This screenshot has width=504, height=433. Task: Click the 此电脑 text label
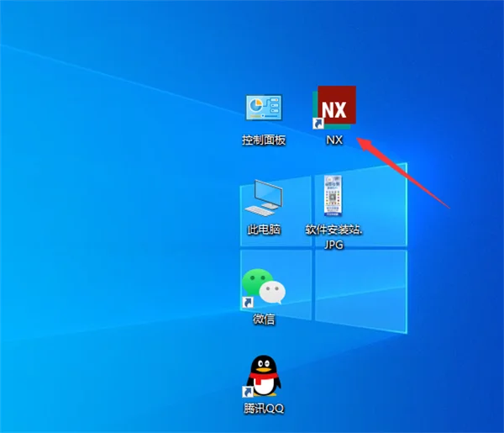click(x=264, y=230)
